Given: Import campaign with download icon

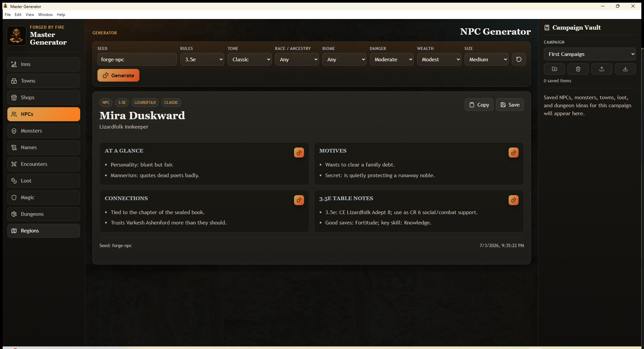Looking at the screenshot, I should pyautogui.click(x=625, y=69).
